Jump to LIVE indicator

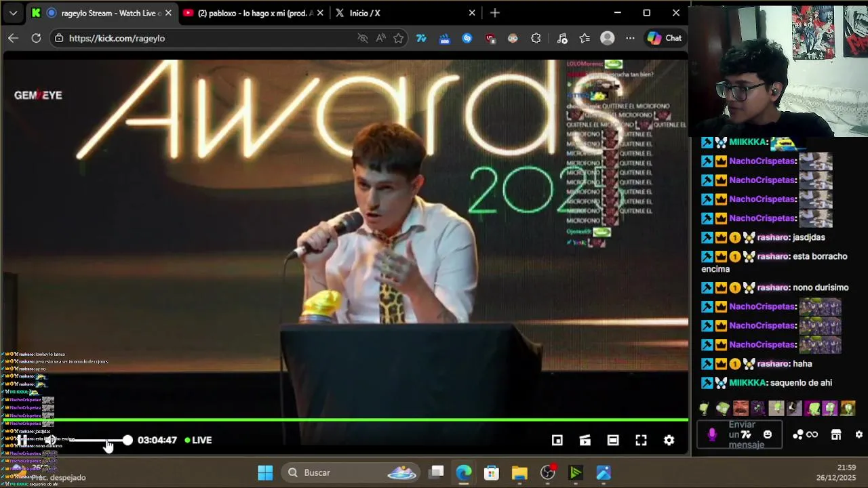[x=198, y=440]
